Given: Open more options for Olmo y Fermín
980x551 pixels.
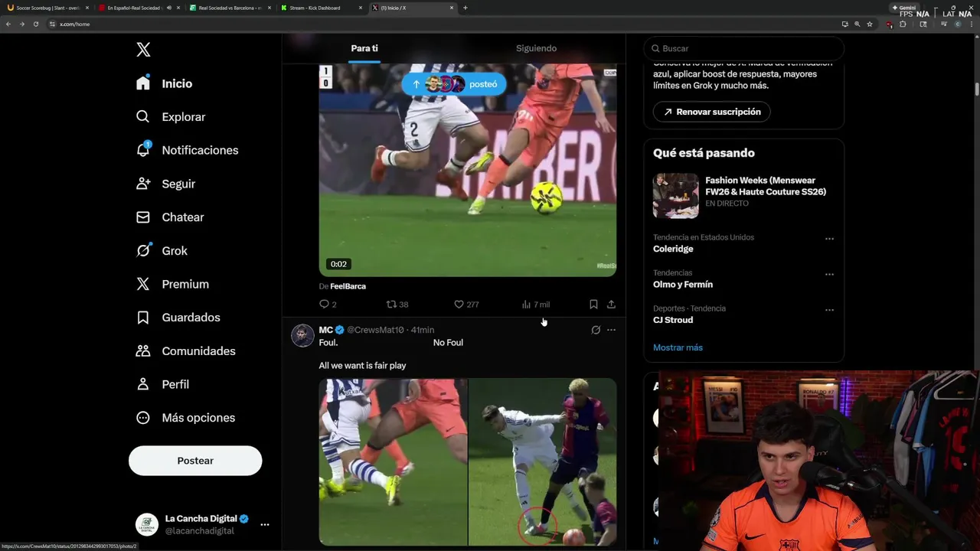Looking at the screenshot, I should [829, 274].
